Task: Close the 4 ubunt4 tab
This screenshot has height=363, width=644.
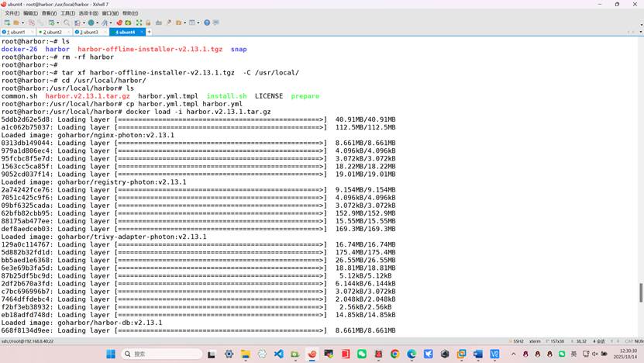Action: [x=142, y=32]
